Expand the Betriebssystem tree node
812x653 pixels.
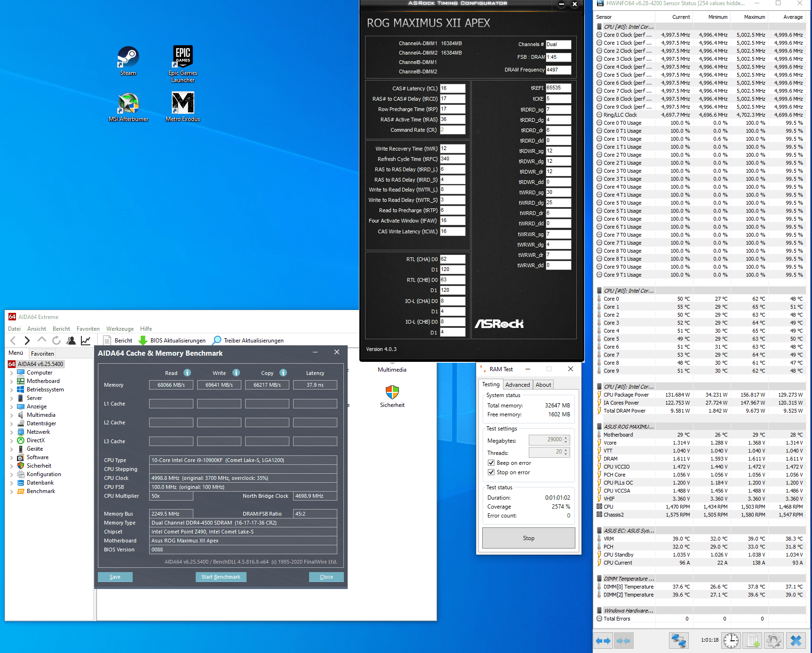click(x=12, y=390)
